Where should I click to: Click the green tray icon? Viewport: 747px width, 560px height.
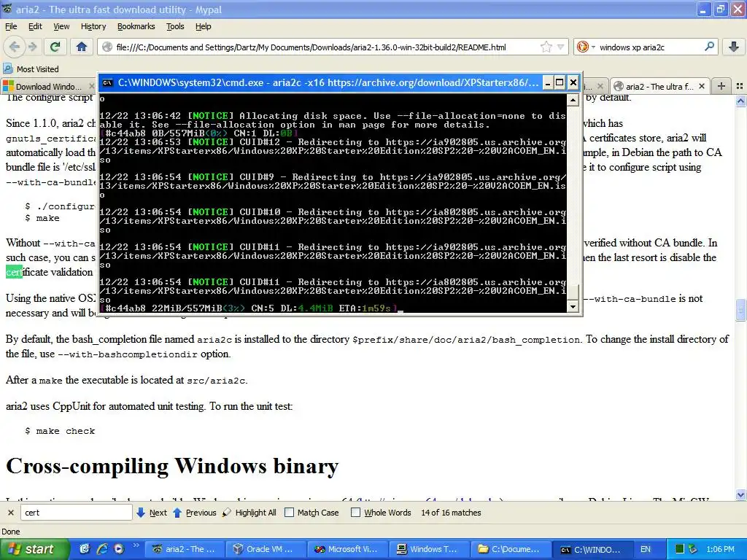[x=680, y=549]
